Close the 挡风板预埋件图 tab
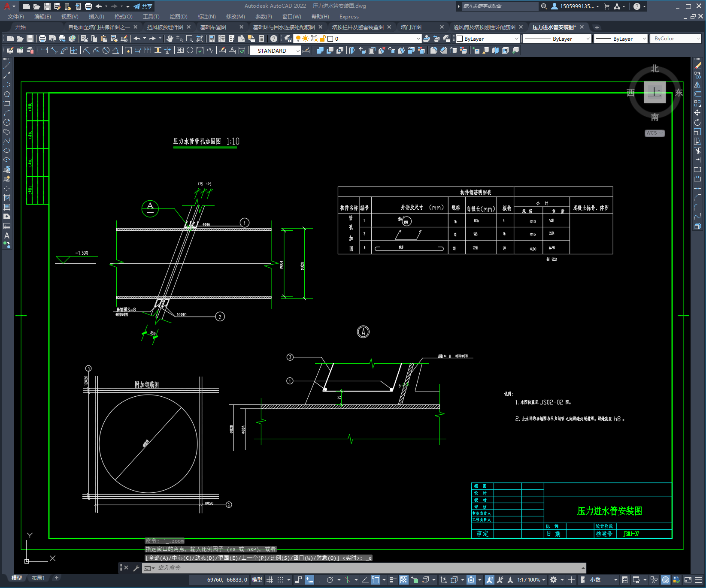Screen dimensions: 706x588 pos(189,27)
